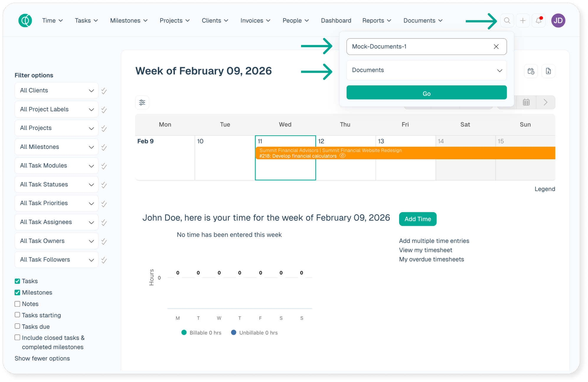
Task: Click the Add Time button
Action: pyautogui.click(x=417, y=219)
